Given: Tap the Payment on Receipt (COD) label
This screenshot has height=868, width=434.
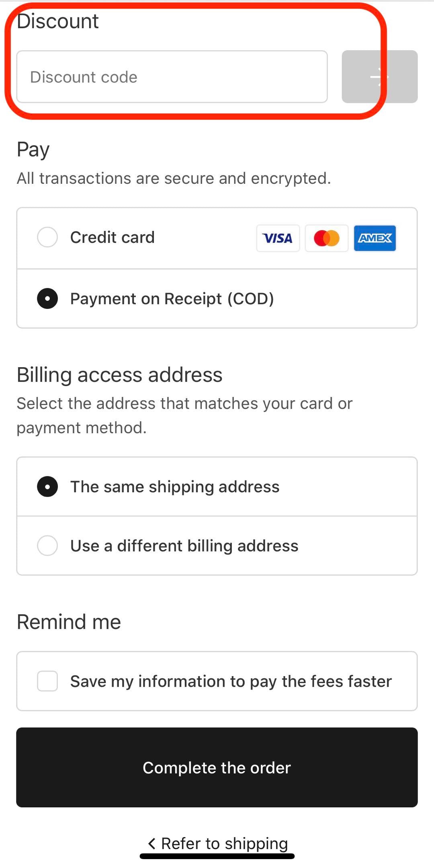Looking at the screenshot, I should (172, 299).
